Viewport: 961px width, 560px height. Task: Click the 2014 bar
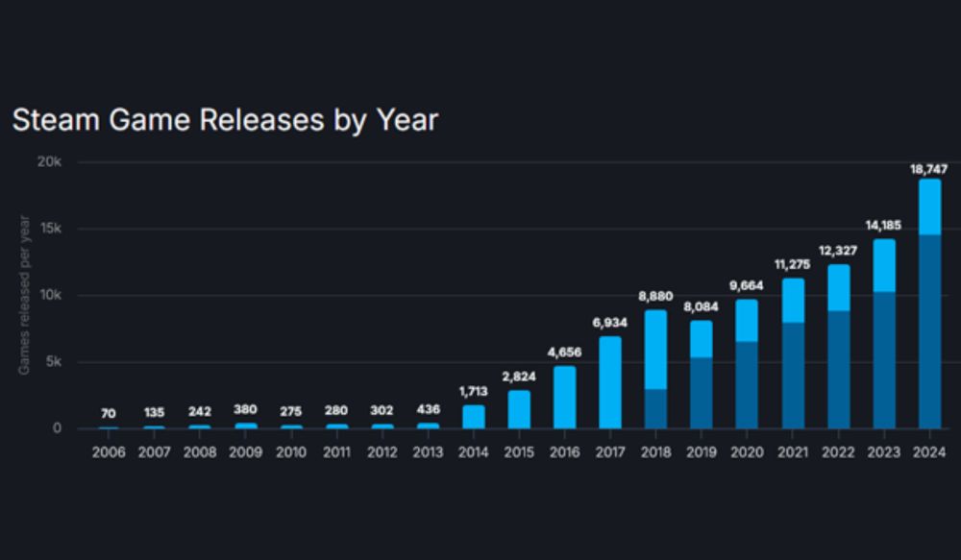pyautogui.click(x=473, y=417)
